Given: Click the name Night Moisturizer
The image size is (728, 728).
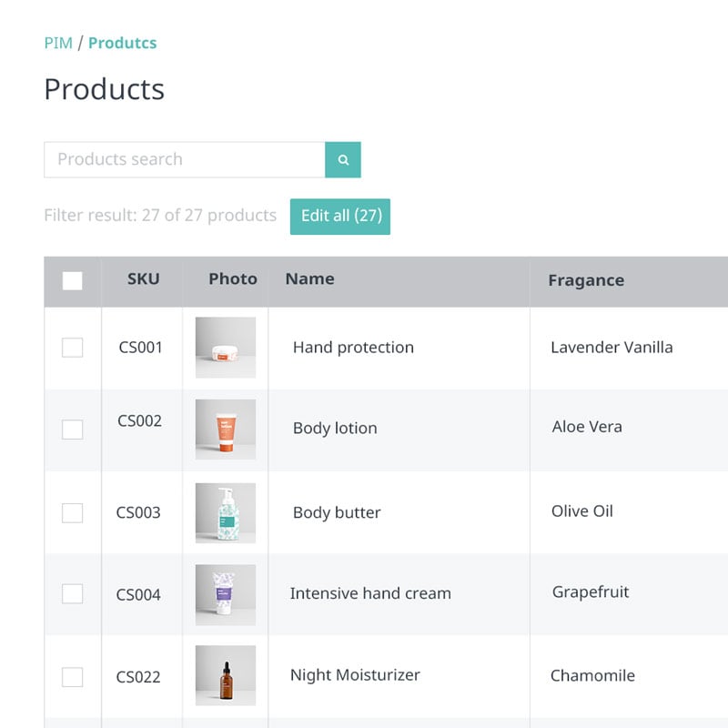Looking at the screenshot, I should click(355, 675).
